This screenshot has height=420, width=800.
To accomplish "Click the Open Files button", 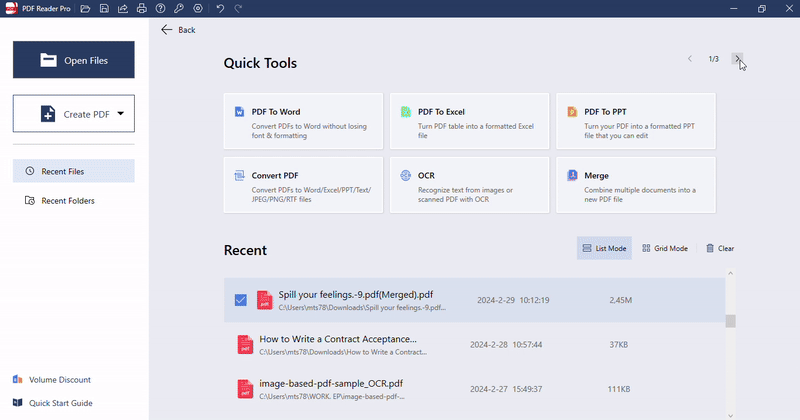I will (x=73, y=60).
